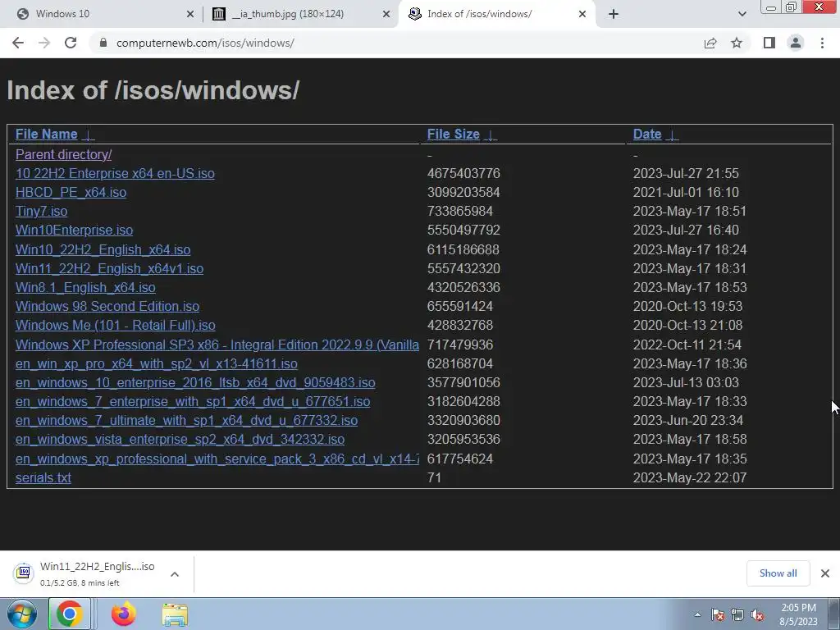Bookmark this page with the star
840x630 pixels.
click(737, 43)
